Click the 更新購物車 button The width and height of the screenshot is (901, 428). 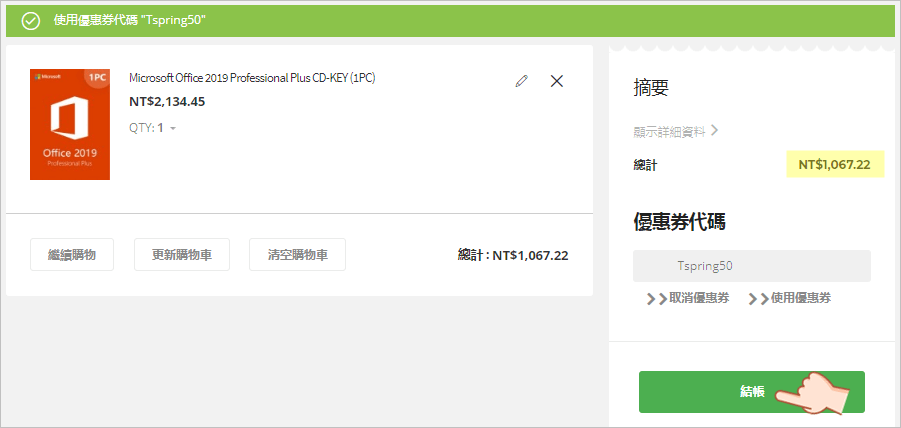pyautogui.click(x=182, y=255)
